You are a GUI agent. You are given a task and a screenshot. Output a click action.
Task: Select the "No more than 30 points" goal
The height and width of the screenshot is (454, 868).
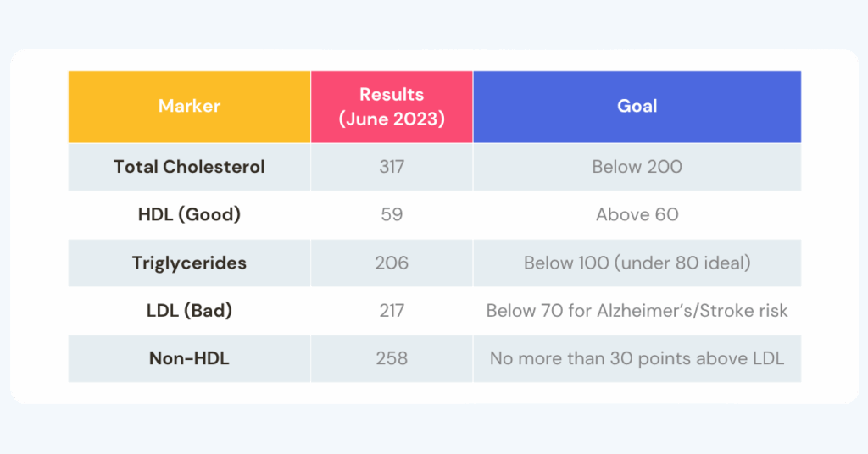point(637,358)
